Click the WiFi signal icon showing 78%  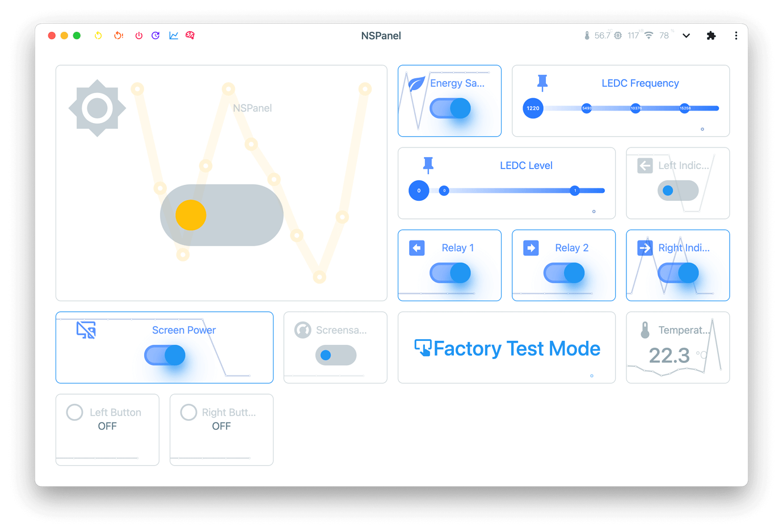pyautogui.click(x=649, y=35)
